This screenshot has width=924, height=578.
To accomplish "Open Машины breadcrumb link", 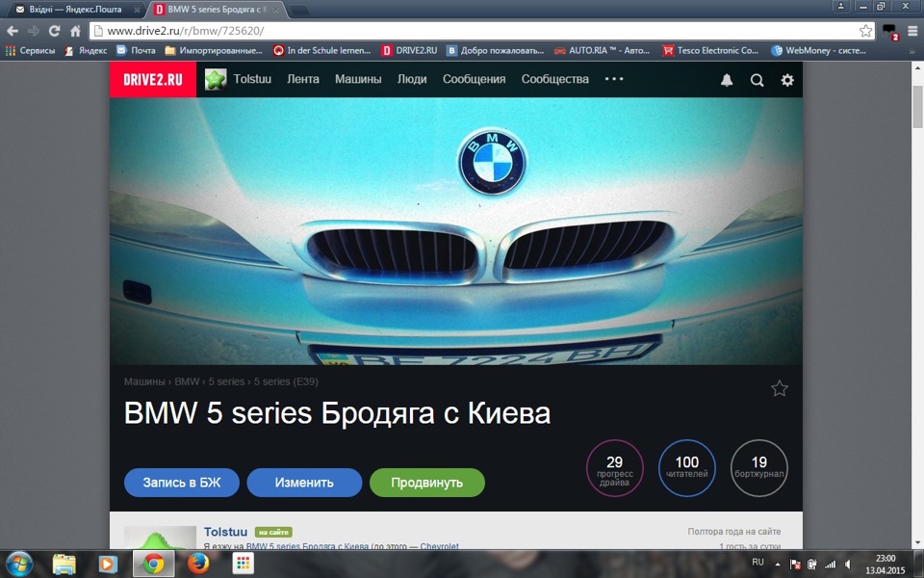I will point(144,381).
